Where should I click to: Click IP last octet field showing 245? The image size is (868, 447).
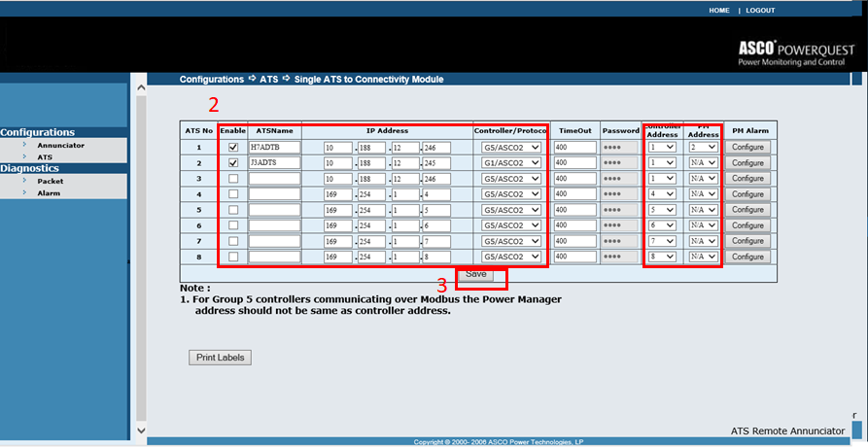436,163
